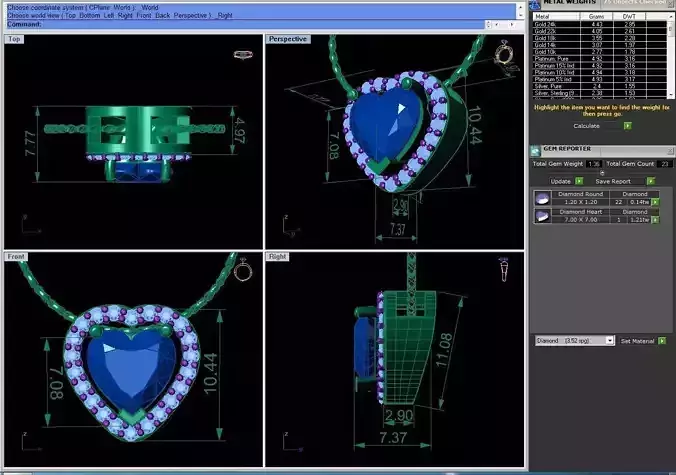Close the Metal Weights panel
The width and height of the screenshot is (676, 475).
click(671, 3)
